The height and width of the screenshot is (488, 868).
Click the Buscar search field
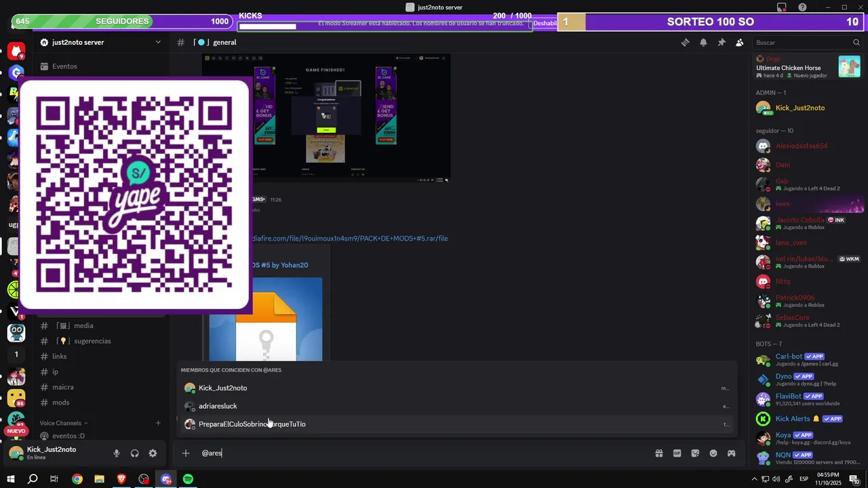(x=808, y=42)
